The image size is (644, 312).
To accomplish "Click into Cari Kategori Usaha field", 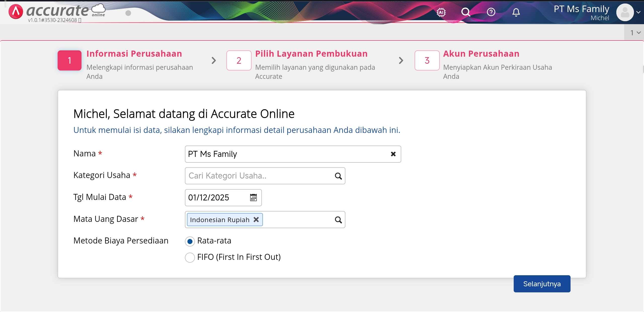I will (259, 176).
